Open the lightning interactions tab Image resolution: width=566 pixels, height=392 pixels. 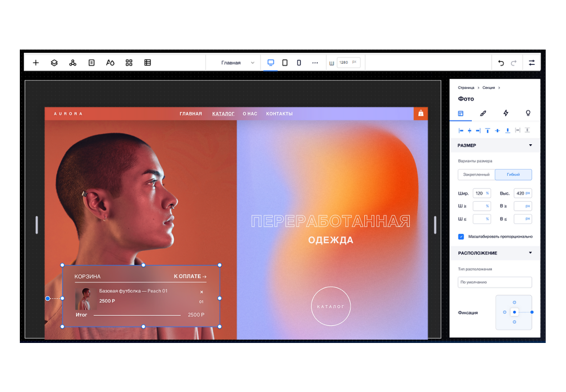tap(506, 113)
